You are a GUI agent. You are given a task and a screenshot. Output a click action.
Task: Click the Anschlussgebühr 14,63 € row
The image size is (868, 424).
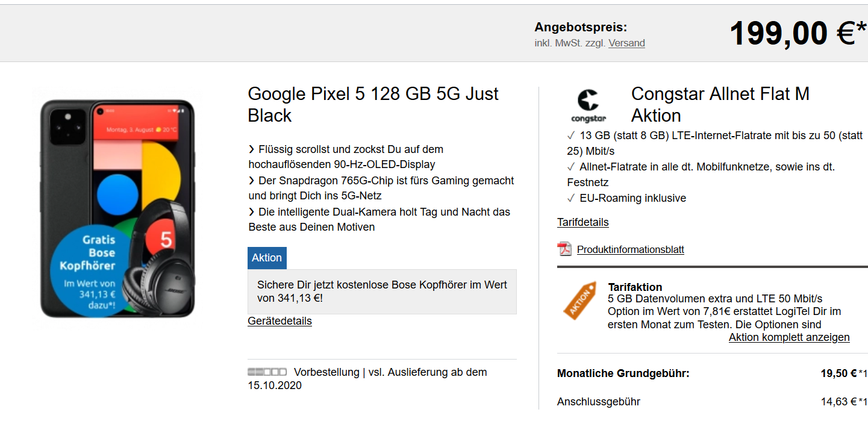pyautogui.click(x=712, y=402)
